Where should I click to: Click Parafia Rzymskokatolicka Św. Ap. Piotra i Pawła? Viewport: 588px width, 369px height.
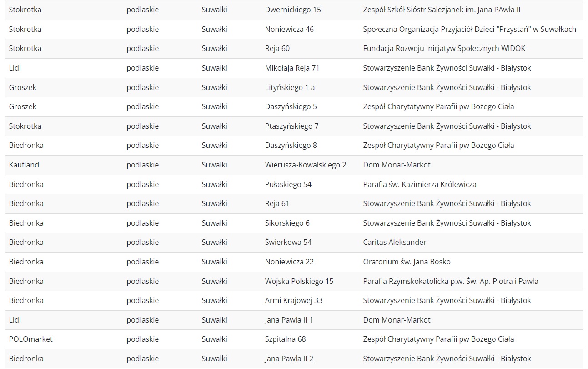coord(451,281)
